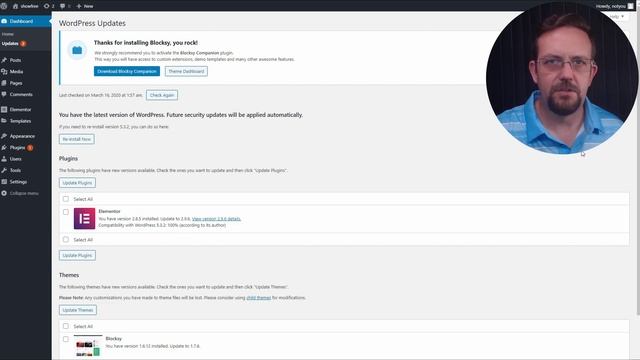This screenshot has height=360, width=640.
Task: Click the Plugins section heading
Action: 68,158
